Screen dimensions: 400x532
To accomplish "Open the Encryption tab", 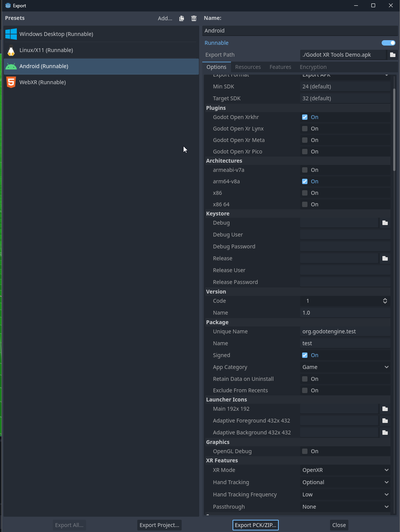I will point(313,67).
